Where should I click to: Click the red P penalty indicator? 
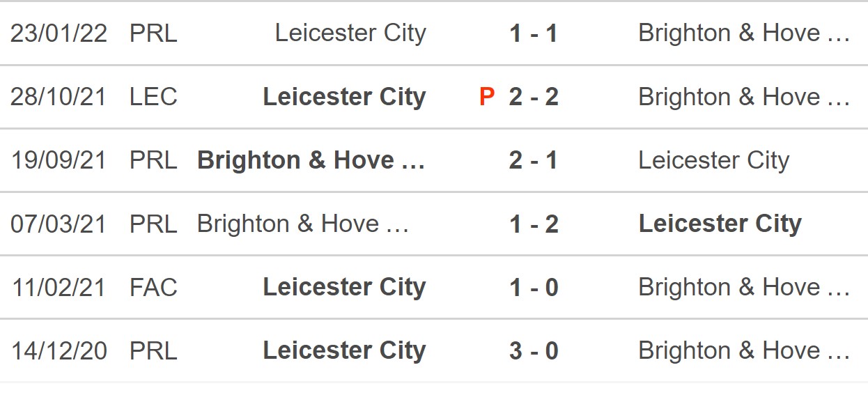tap(487, 97)
